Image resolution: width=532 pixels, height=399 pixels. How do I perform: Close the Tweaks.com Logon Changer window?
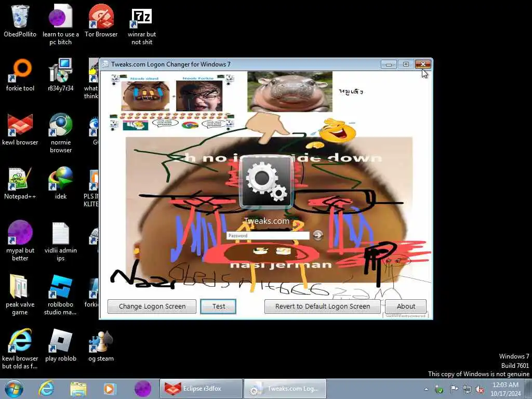(x=423, y=64)
